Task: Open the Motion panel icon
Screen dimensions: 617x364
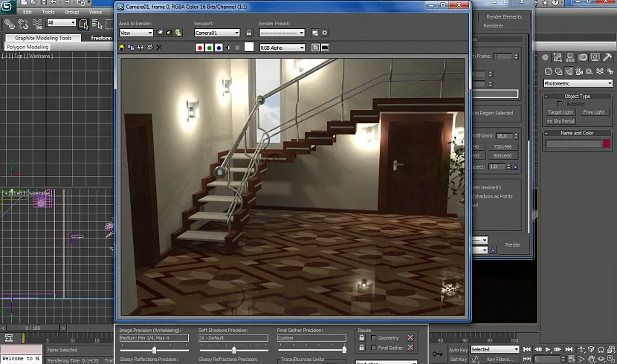Action: [584, 57]
